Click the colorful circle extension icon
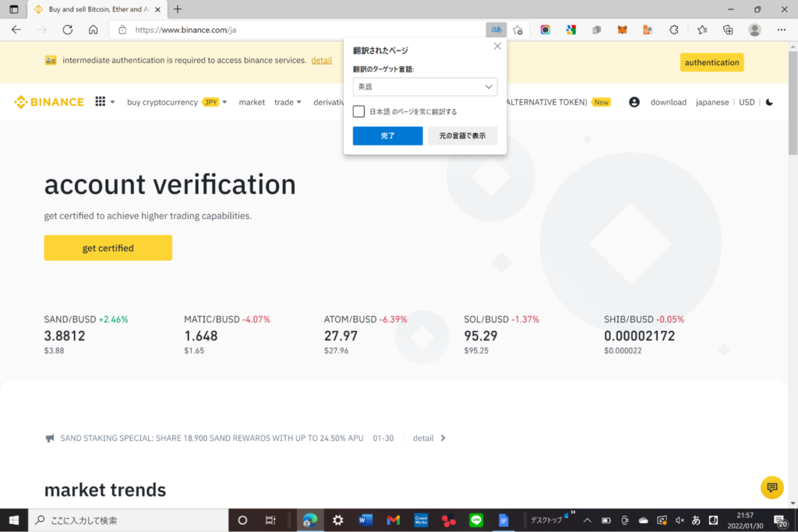 (545, 30)
